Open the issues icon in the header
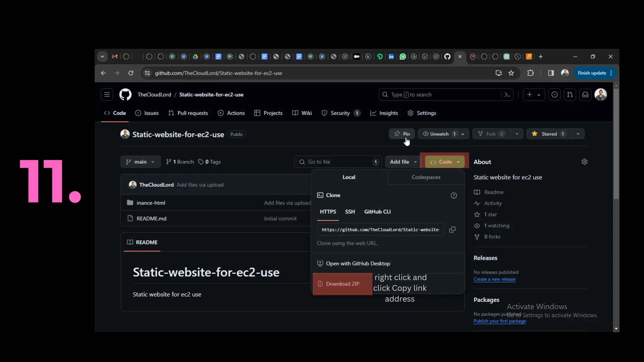Image resolution: width=644 pixels, height=362 pixels. pyautogui.click(x=554, y=95)
